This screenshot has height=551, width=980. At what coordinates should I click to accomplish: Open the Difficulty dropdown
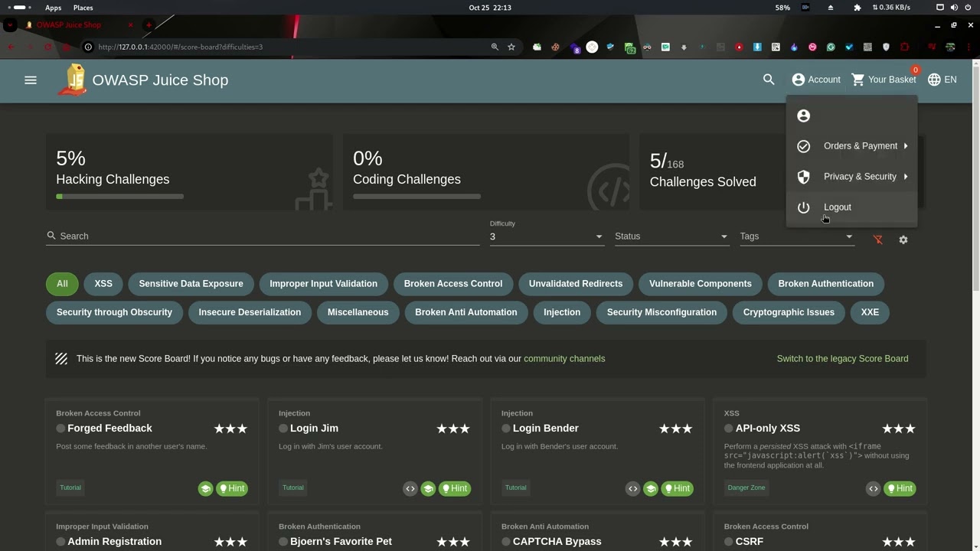point(547,236)
